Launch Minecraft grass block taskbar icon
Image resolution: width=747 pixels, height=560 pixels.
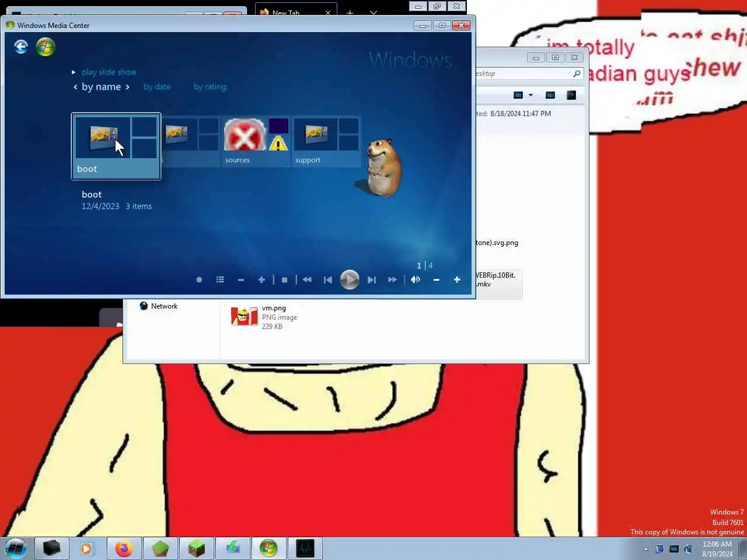[196, 548]
